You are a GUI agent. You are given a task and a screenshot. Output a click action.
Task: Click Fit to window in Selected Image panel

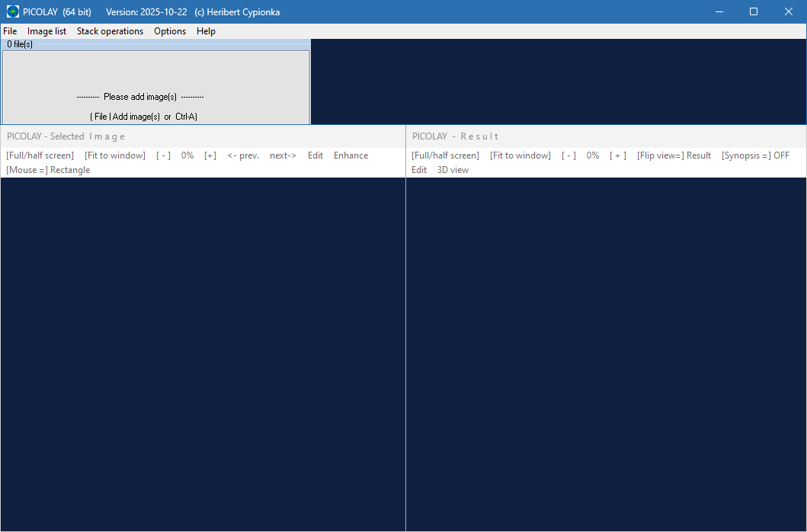point(115,155)
